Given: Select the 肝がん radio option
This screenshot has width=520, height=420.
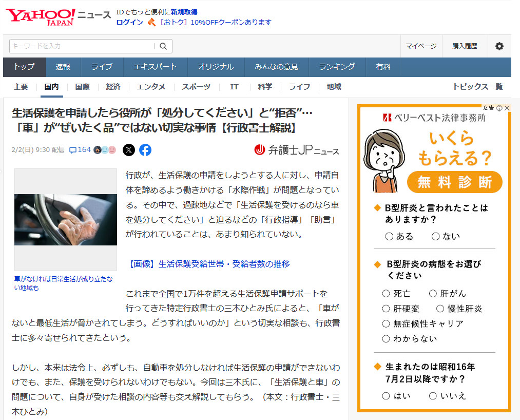Looking at the screenshot, I should (x=433, y=294).
